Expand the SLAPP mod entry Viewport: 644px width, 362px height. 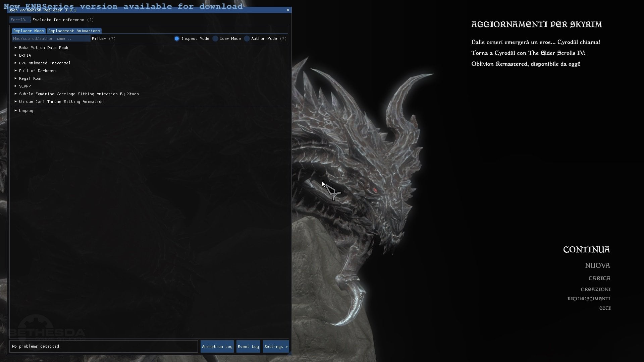(15, 86)
